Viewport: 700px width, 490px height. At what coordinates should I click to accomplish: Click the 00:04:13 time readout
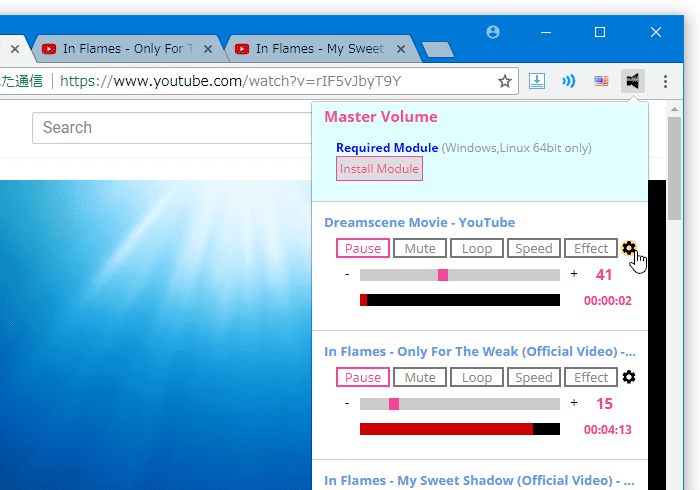(x=608, y=429)
